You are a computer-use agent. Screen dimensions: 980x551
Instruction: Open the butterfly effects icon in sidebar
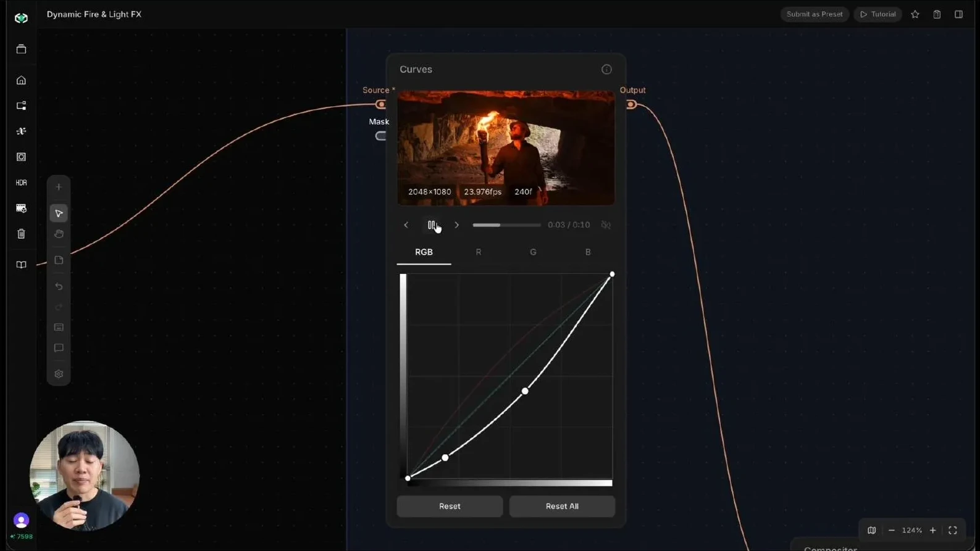pos(21,131)
